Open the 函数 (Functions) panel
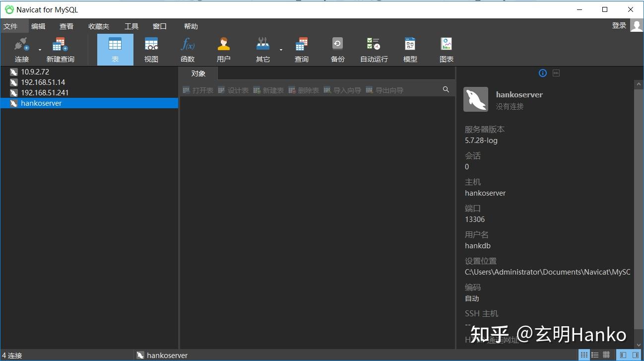 pyautogui.click(x=188, y=49)
